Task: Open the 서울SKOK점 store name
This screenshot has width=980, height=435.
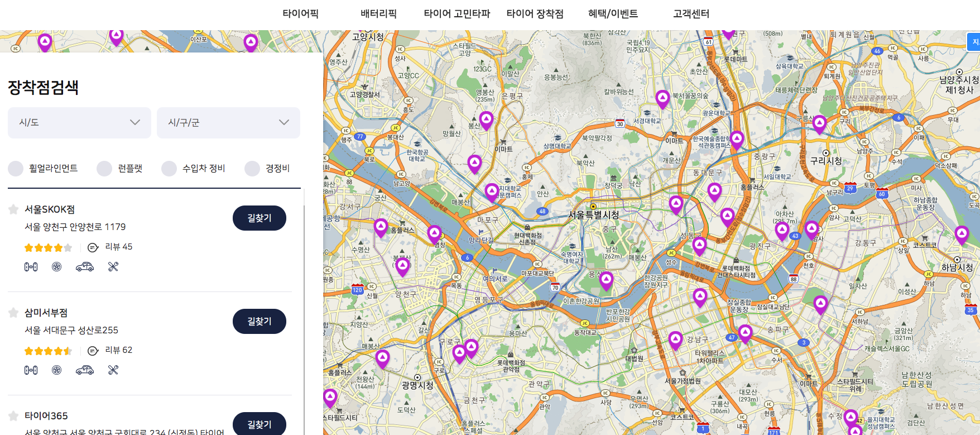Action: (x=50, y=209)
